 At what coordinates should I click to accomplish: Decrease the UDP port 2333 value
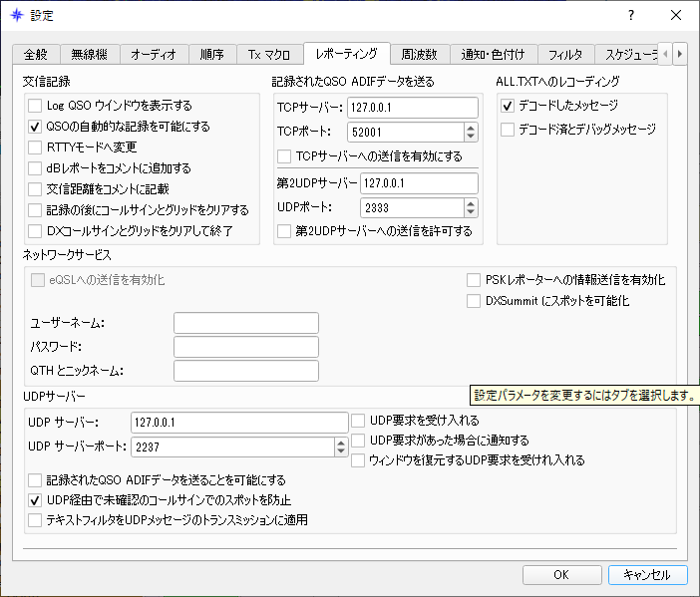[x=471, y=212]
